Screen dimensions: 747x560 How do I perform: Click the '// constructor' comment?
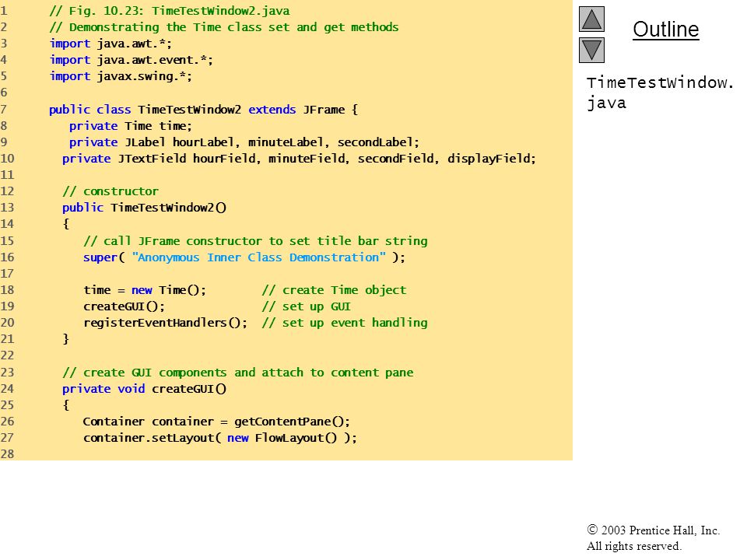110,191
